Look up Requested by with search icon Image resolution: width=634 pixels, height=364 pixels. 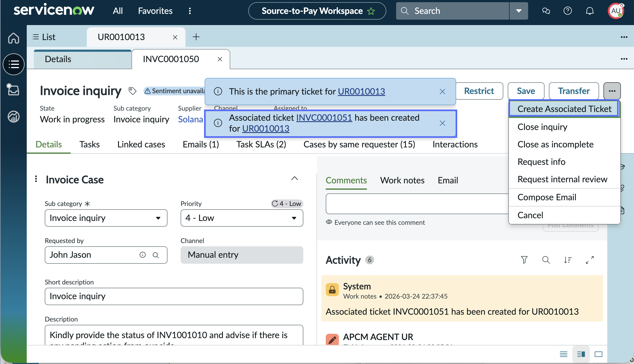[x=156, y=255]
